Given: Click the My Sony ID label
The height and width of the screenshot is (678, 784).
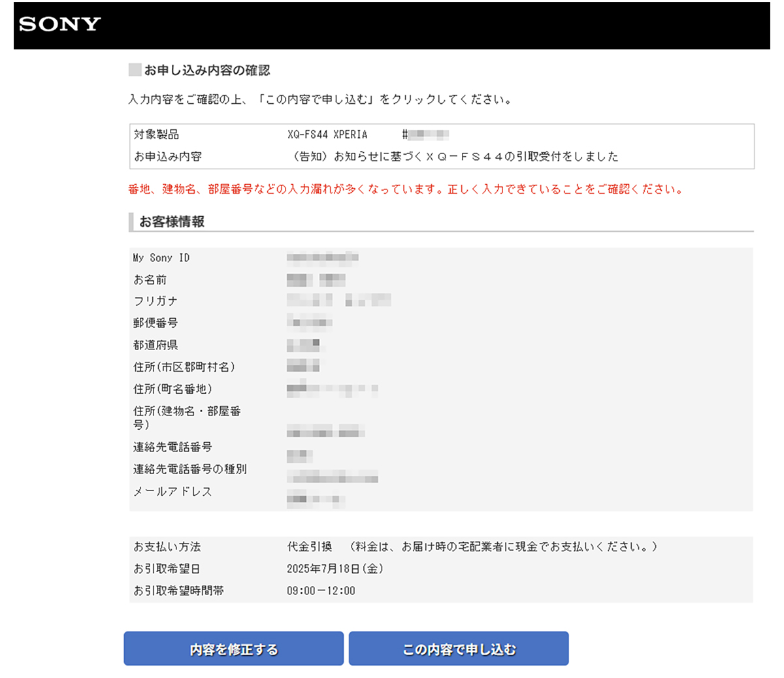Looking at the screenshot, I should tap(161, 258).
